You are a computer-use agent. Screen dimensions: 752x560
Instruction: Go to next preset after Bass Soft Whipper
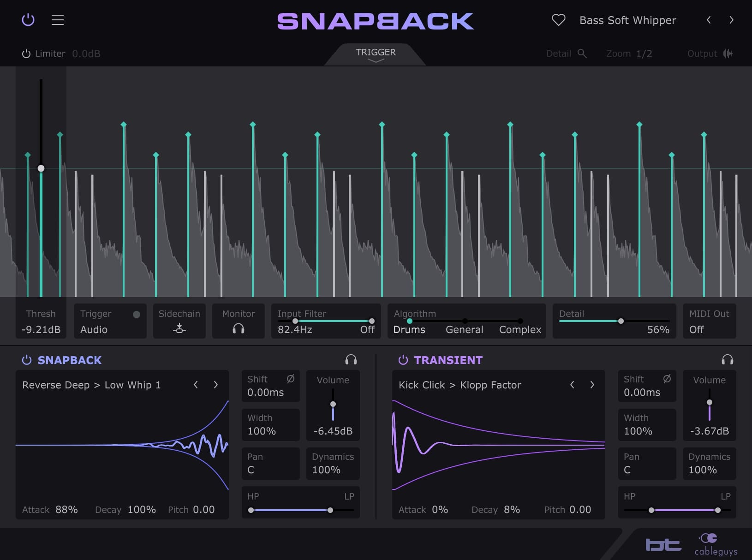click(731, 20)
